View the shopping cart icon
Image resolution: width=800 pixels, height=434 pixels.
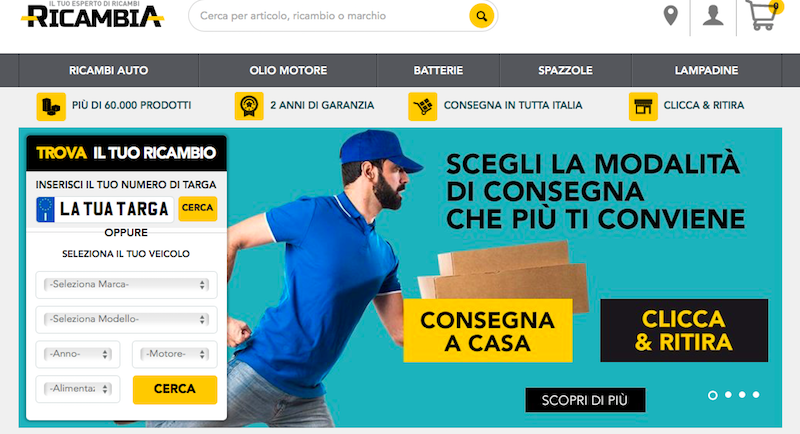(x=763, y=15)
